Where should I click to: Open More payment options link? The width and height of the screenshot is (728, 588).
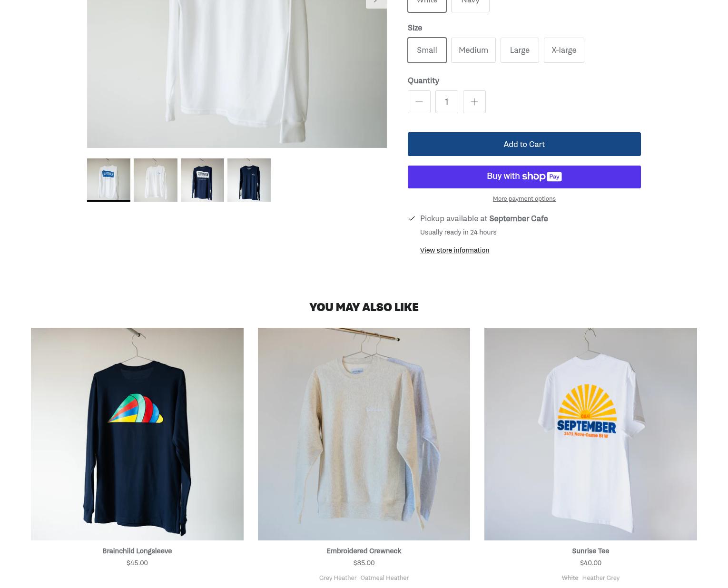click(x=524, y=198)
